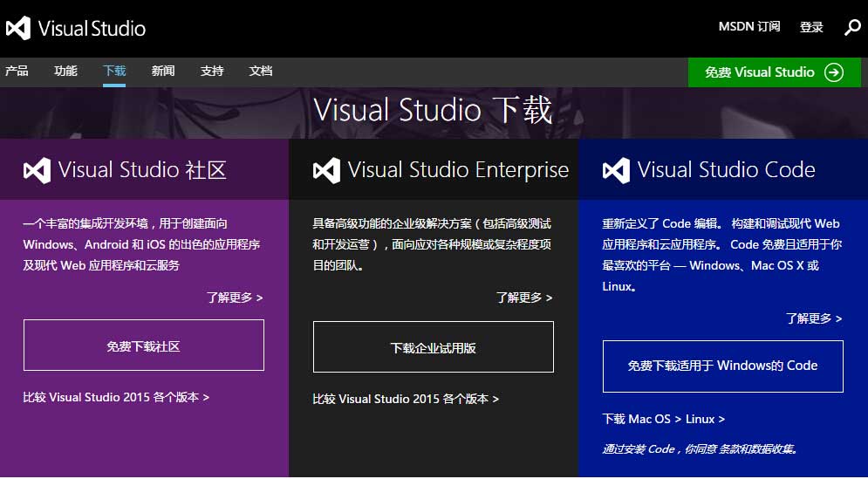Click the arrow icon on free Visual Studio button
868x479 pixels.
point(834,72)
